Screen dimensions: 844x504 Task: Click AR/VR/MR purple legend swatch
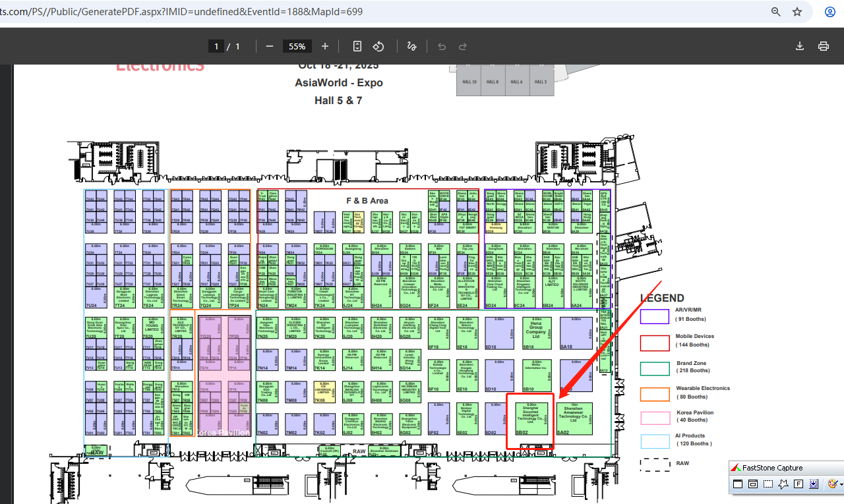pyautogui.click(x=654, y=316)
